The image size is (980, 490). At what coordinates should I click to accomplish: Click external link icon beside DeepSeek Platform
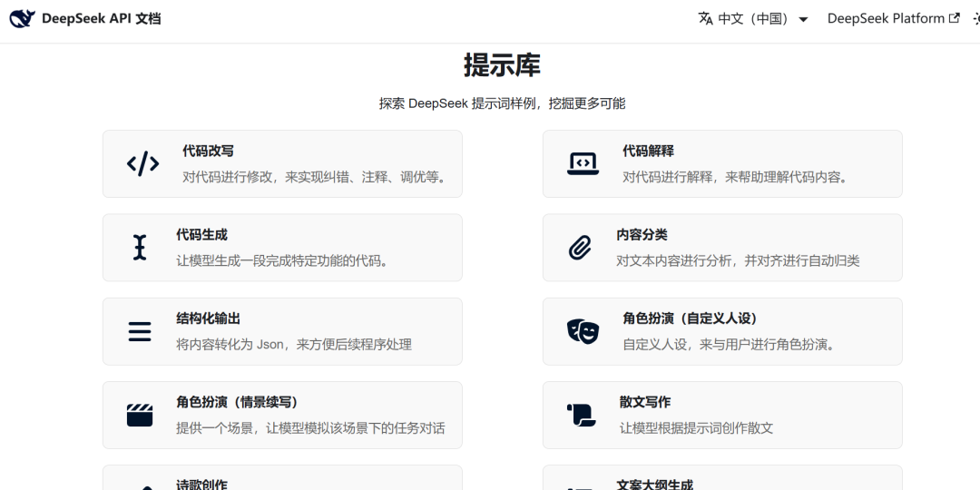[x=955, y=18]
